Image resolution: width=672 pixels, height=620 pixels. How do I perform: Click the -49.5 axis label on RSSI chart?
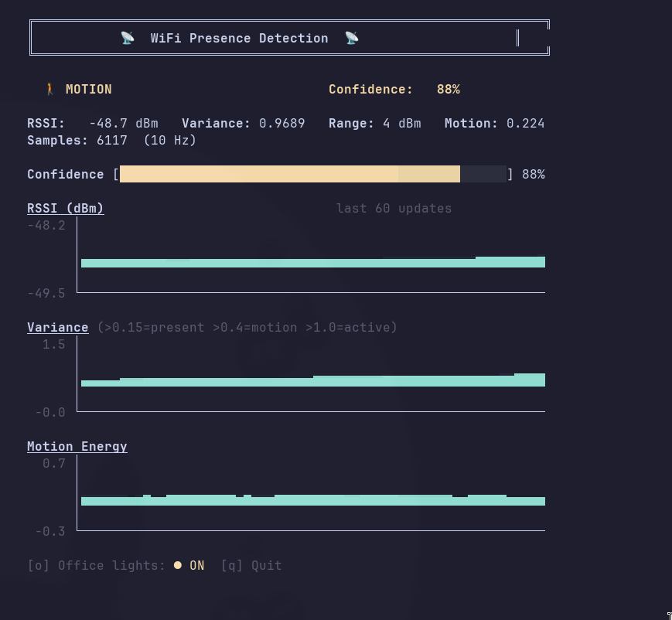coord(46,294)
